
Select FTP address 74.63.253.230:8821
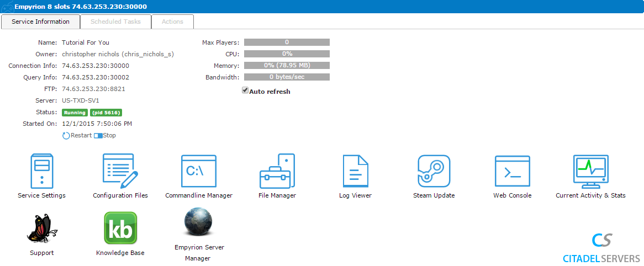[x=94, y=89]
